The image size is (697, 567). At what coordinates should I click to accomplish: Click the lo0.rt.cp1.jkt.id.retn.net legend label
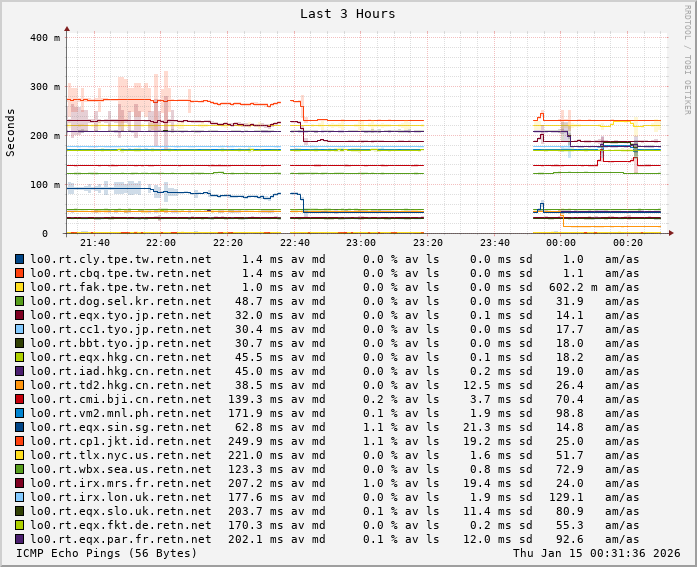click(x=120, y=441)
